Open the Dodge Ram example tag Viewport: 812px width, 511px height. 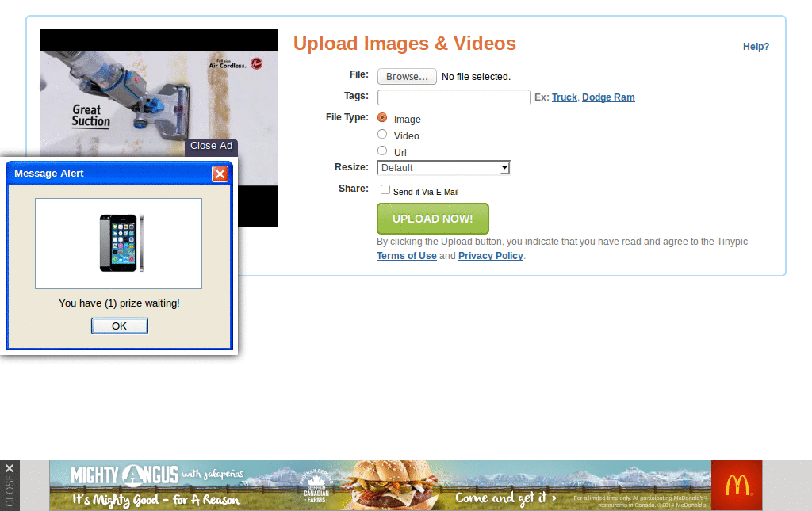click(608, 97)
